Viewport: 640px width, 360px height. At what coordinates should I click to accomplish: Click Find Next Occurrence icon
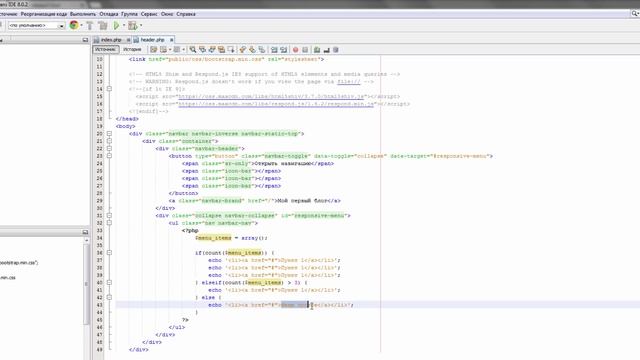212,50
